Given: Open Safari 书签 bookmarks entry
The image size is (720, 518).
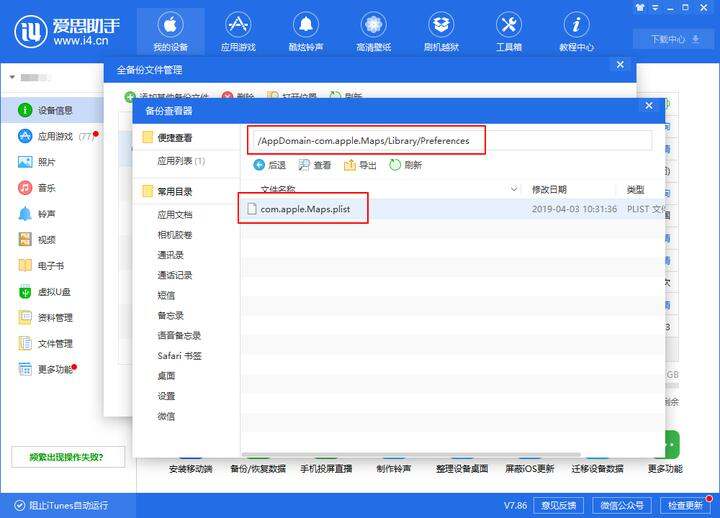Looking at the screenshot, I should (x=180, y=356).
